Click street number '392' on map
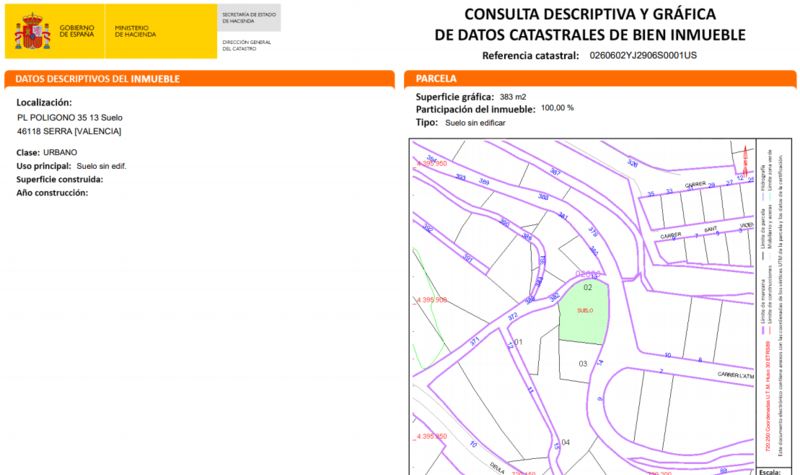 (x=428, y=229)
